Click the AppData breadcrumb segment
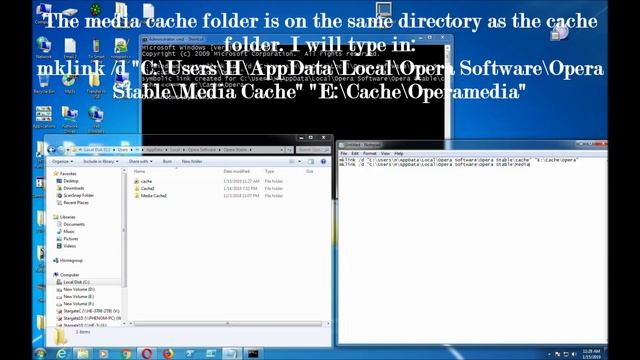The width and height of the screenshot is (640, 360). 154,150
